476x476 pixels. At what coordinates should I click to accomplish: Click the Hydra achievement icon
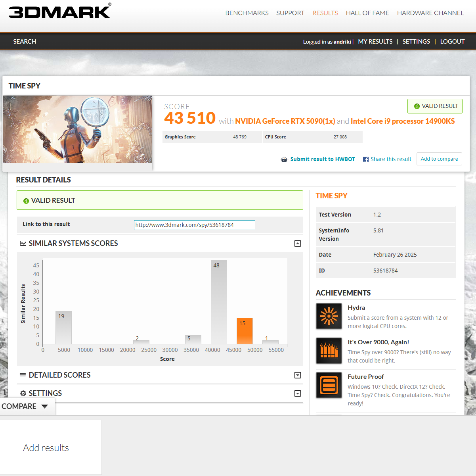(x=329, y=316)
